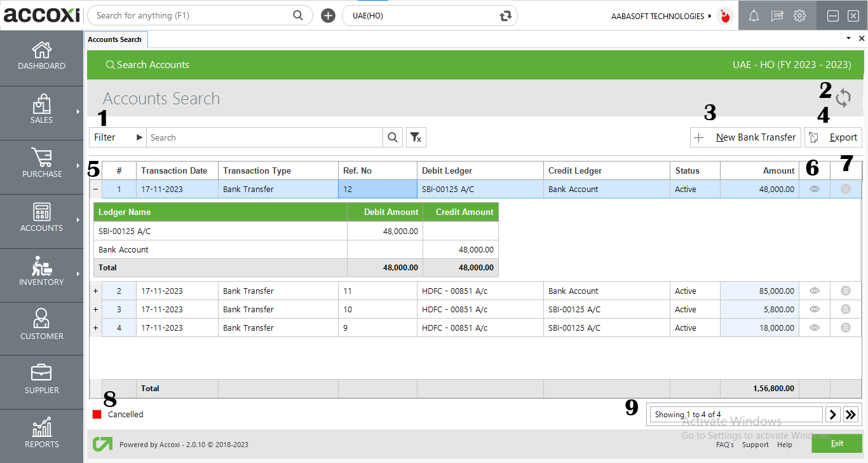Open the Dashboard from the sidebar

(41, 56)
